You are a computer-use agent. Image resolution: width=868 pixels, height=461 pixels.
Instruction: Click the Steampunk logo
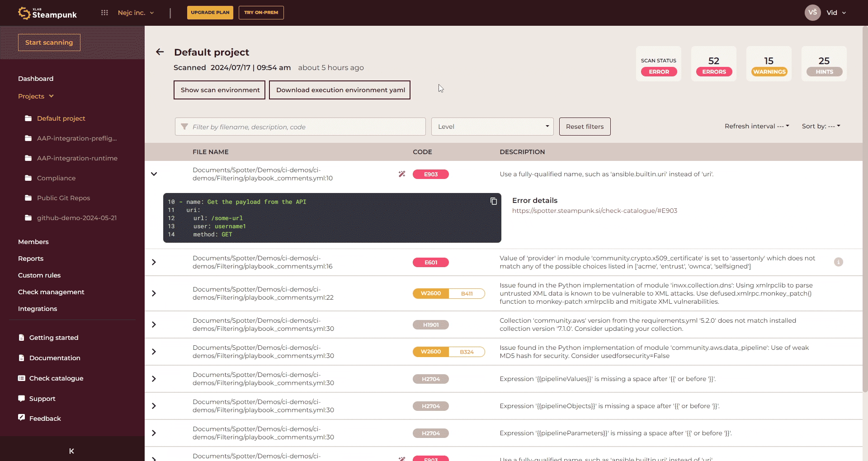(x=47, y=13)
